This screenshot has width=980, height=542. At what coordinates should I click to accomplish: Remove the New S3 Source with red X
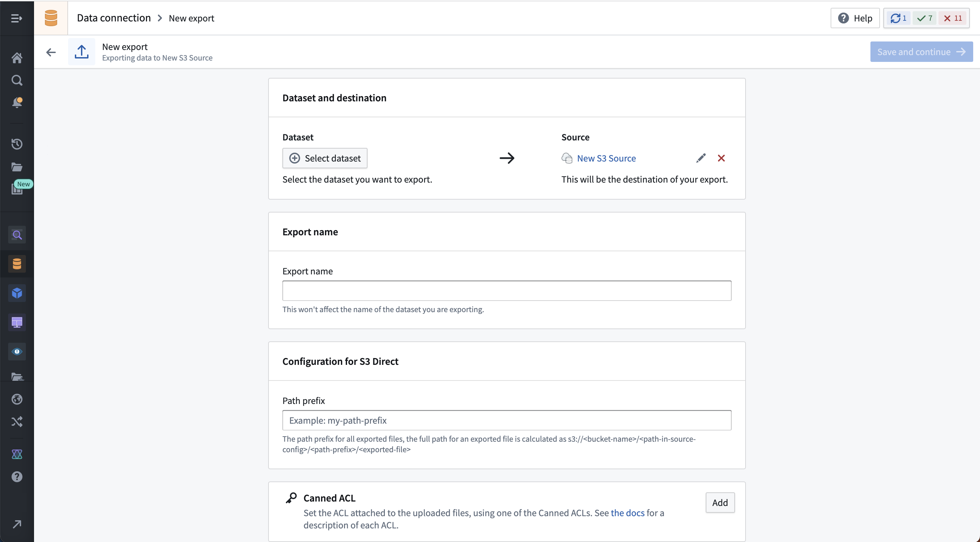click(721, 158)
